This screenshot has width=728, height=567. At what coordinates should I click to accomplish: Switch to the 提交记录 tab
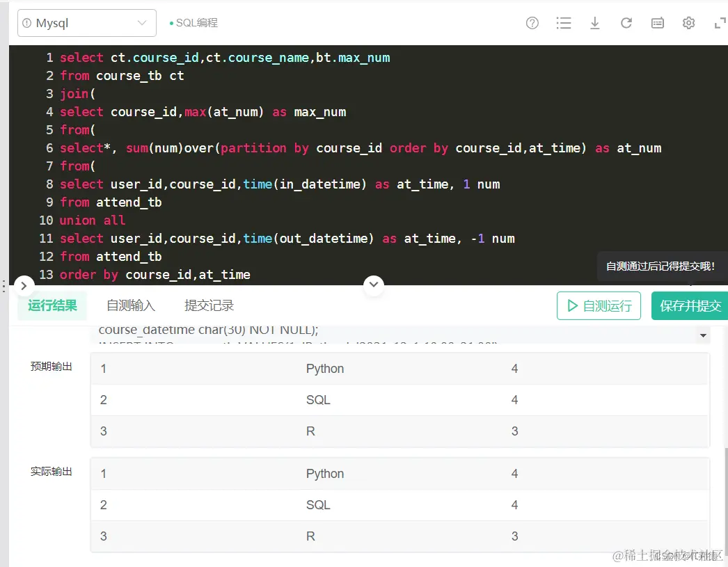click(209, 305)
